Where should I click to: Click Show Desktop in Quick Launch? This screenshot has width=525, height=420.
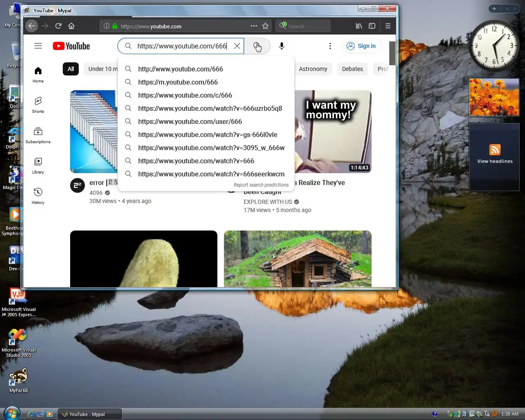pyautogui.click(x=40, y=414)
